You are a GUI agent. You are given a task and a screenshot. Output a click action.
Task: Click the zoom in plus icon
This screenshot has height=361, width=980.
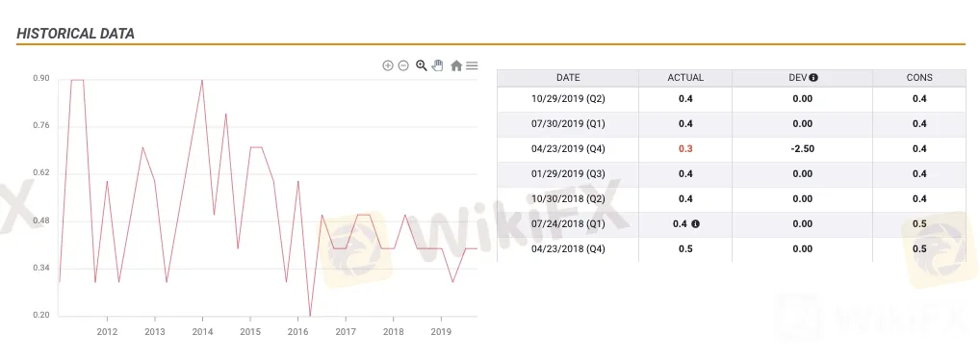coord(388,65)
